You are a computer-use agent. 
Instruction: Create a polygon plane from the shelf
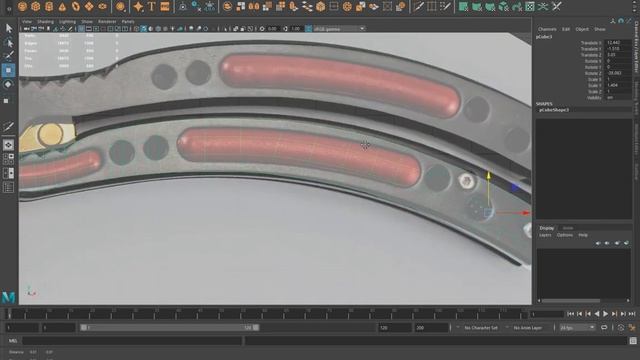89,6
